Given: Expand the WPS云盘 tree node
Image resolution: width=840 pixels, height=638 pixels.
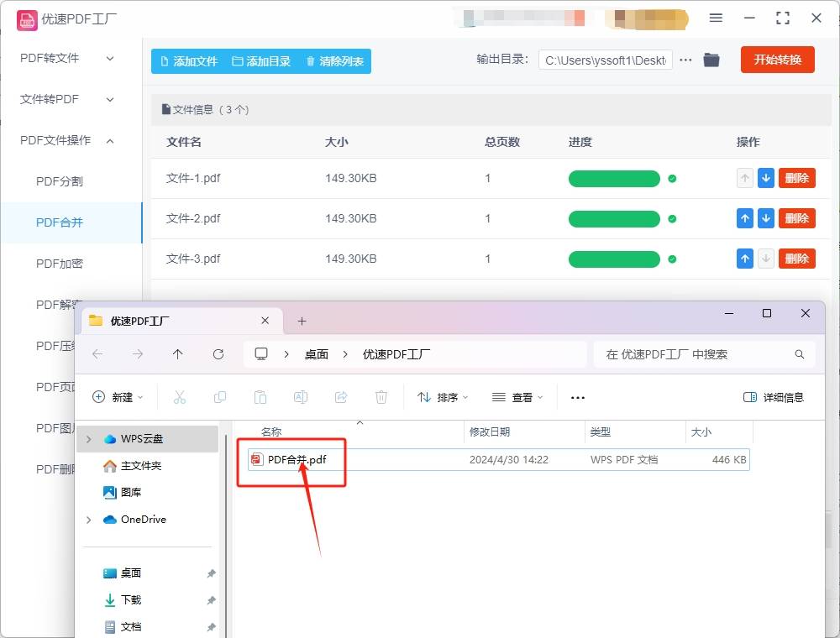Looking at the screenshot, I should pyautogui.click(x=88, y=439).
